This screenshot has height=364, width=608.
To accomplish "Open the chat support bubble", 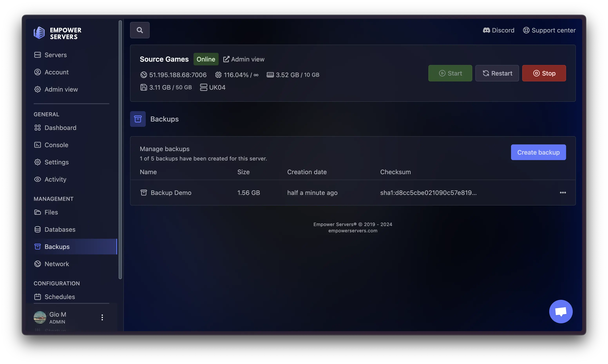I will [561, 311].
